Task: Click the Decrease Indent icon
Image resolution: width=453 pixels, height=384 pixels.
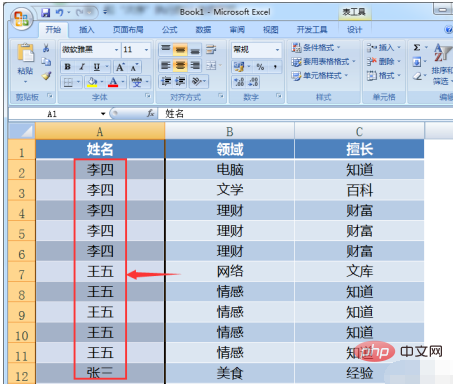Action: [x=166, y=81]
